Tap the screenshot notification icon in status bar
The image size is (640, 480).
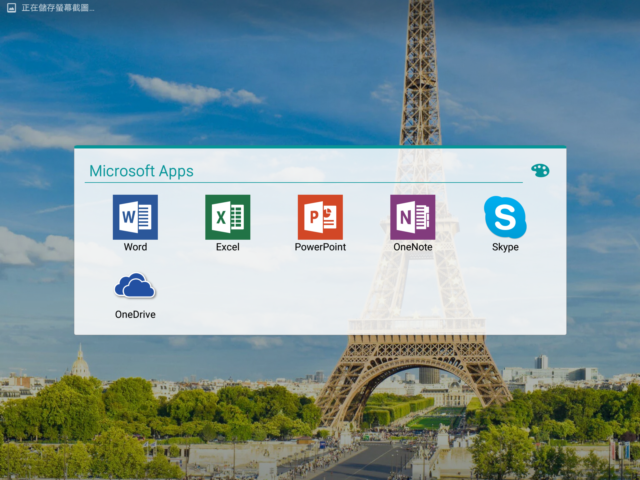tap(11, 8)
